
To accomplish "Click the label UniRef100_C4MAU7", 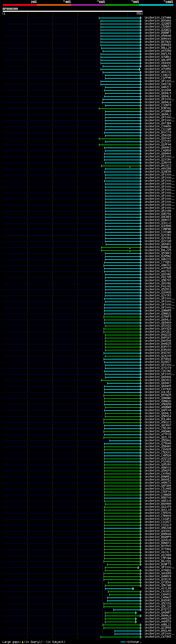I will pos(158,597).
